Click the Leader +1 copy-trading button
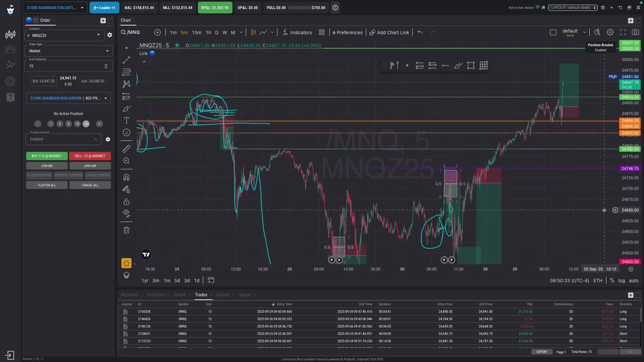Screen dimensions: 644x362 pos(104,8)
